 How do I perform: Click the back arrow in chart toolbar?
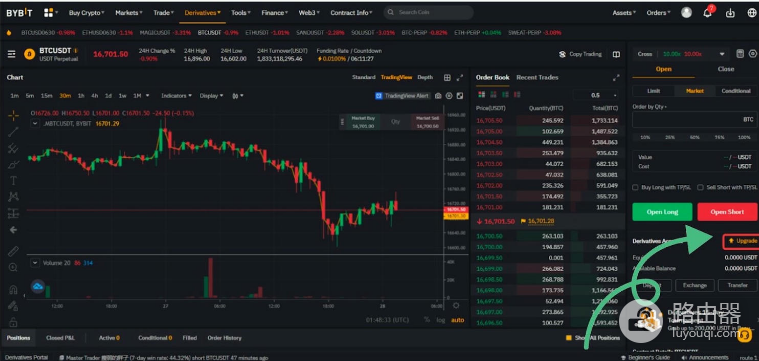(13, 230)
